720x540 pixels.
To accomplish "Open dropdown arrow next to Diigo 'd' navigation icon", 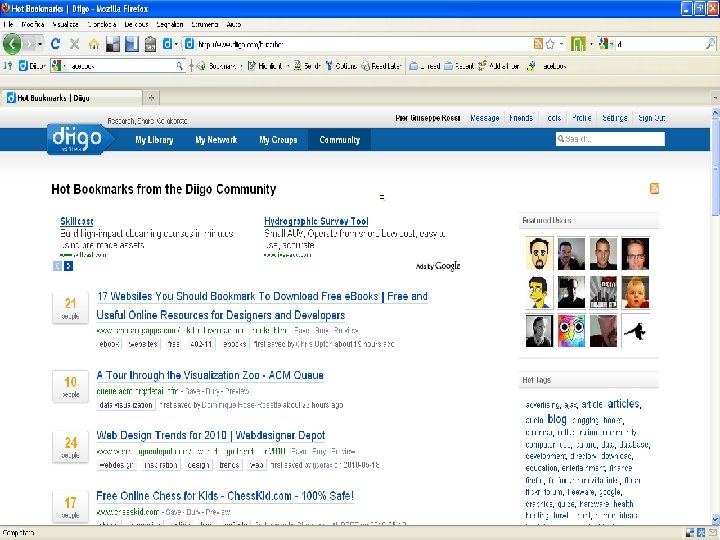I will 176,44.
